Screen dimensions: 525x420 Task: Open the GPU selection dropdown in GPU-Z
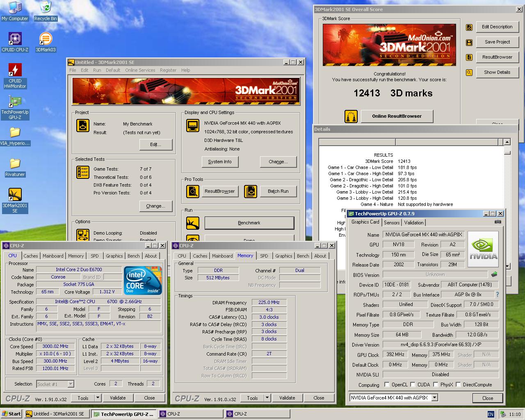[435, 398]
